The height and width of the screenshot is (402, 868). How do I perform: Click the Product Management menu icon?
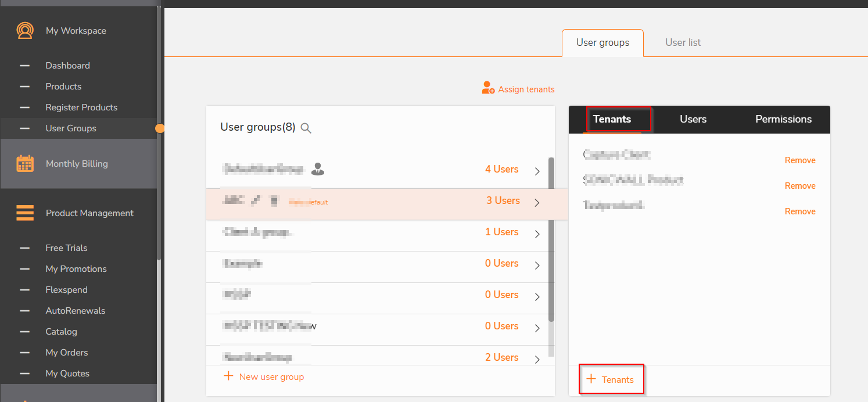pyautogui.click(x=25, y=213)
